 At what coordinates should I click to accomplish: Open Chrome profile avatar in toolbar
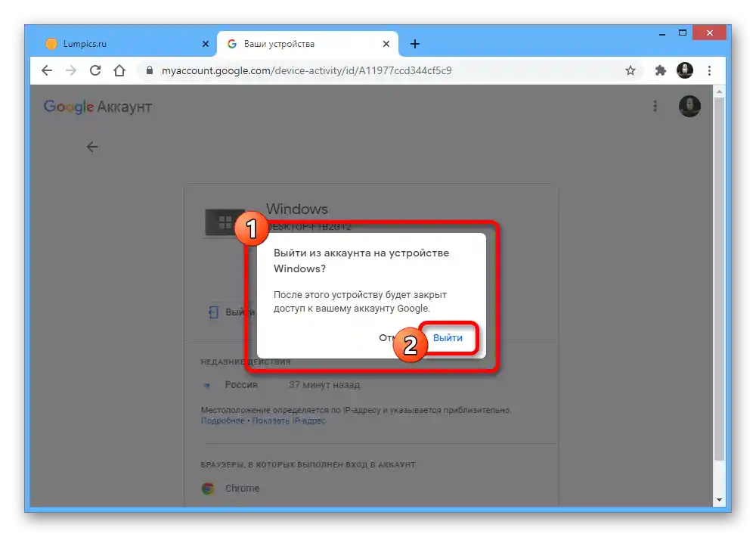coord(685,70)
